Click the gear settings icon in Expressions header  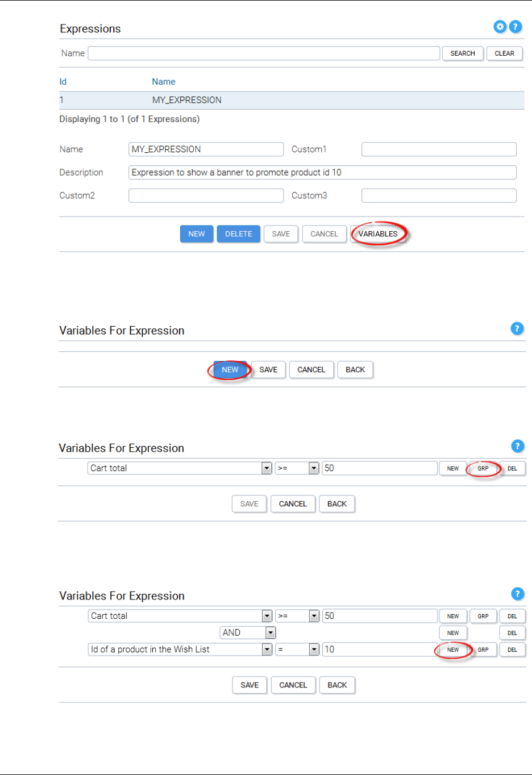pyautogui.click(x=500, y=27)
